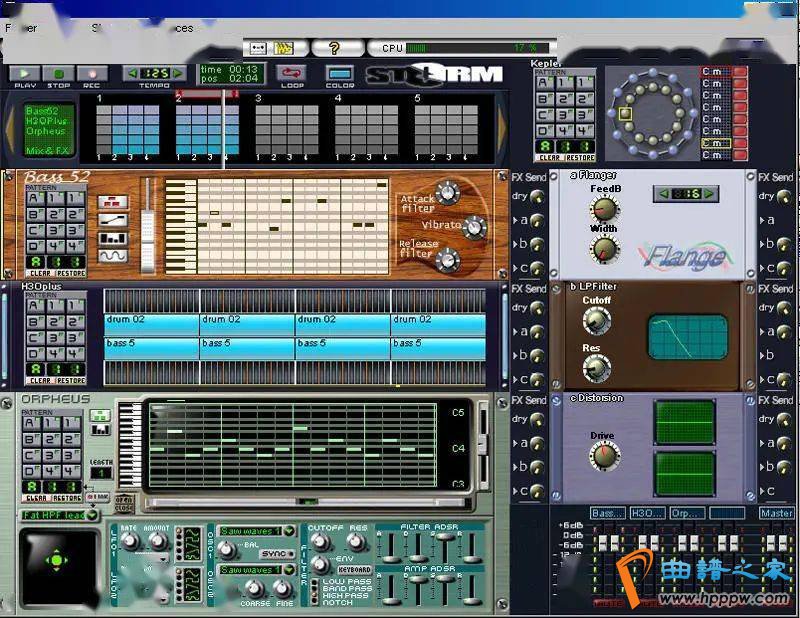The image size is (800, 618).
Task: Select Orpheus in the instrument list
Action: coord(46,131)
